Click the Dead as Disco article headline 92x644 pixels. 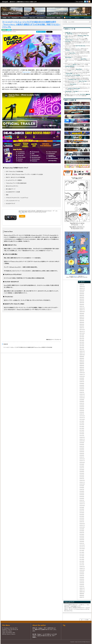31,25
